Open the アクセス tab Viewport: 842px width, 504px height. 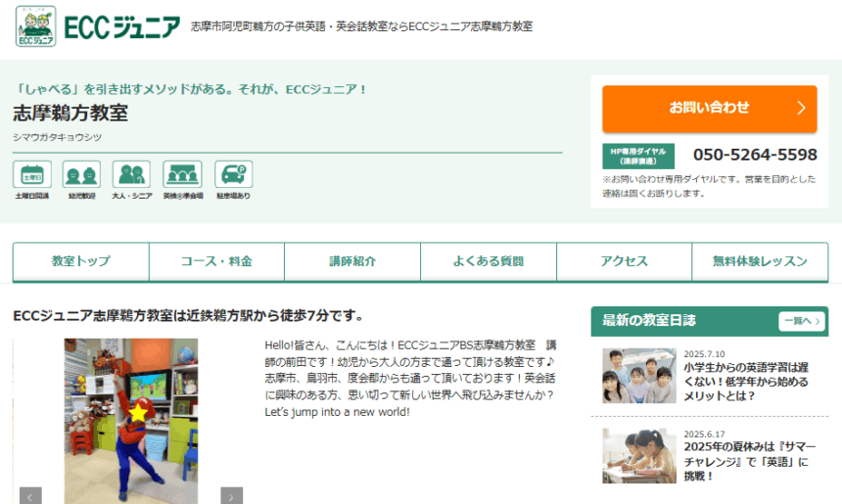pos(624,261)
